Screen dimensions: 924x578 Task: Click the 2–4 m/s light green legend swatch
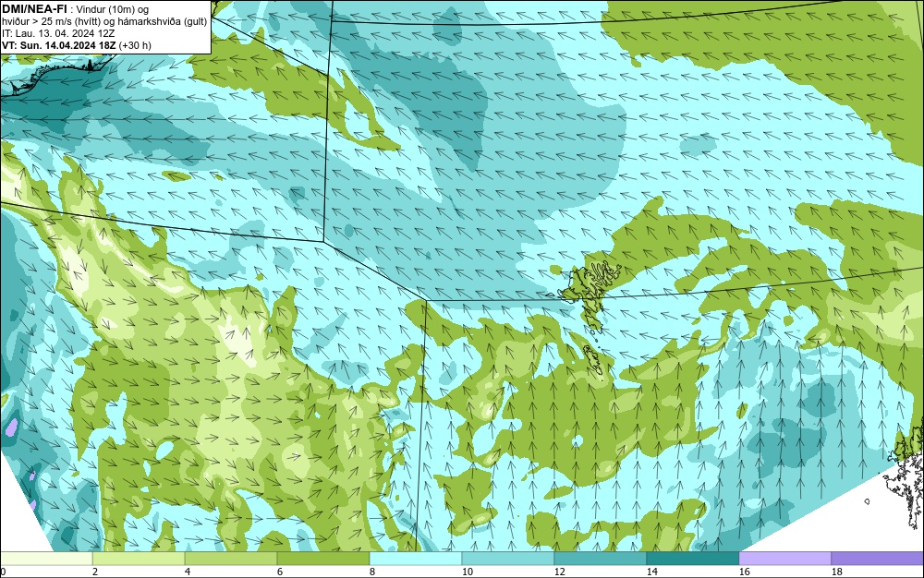point(139,559)
